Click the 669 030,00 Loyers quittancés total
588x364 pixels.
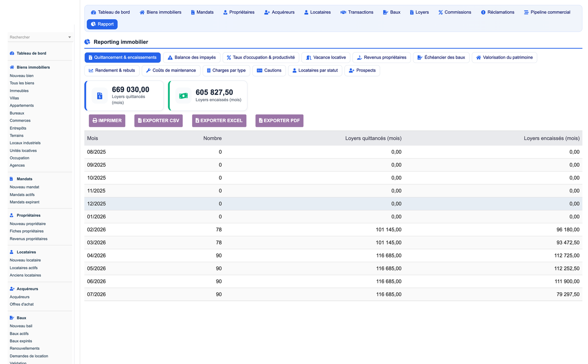click(131, 89)
